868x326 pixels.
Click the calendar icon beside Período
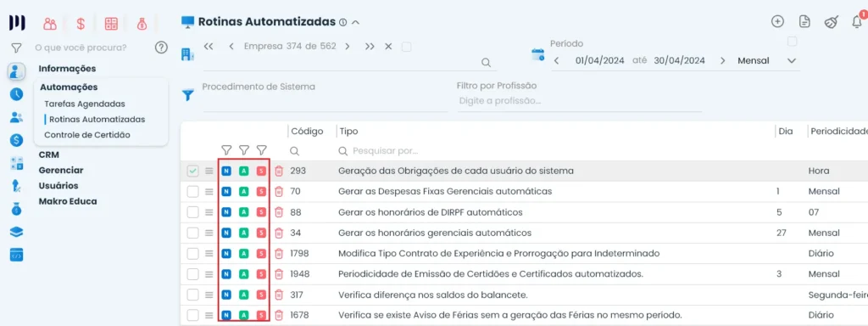pos(538,54)
